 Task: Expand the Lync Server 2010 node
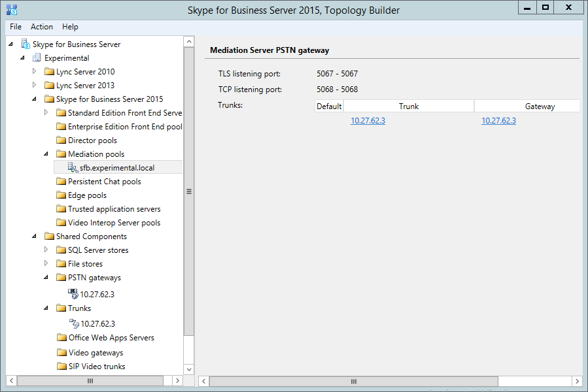pyautogui.click(x=34, y=71)
